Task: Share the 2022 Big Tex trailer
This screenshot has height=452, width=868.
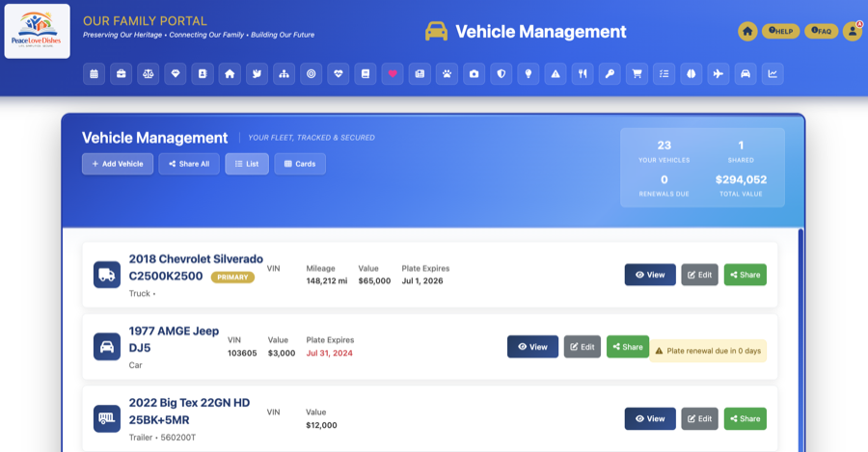Action: pyautogui.click(x=746, y=419)
